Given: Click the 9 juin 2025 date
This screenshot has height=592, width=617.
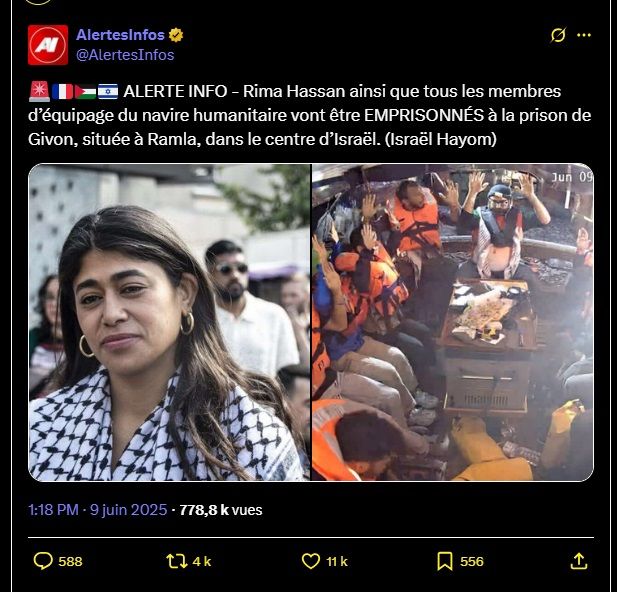Looking at the screenshot, I should pos(129,510).
